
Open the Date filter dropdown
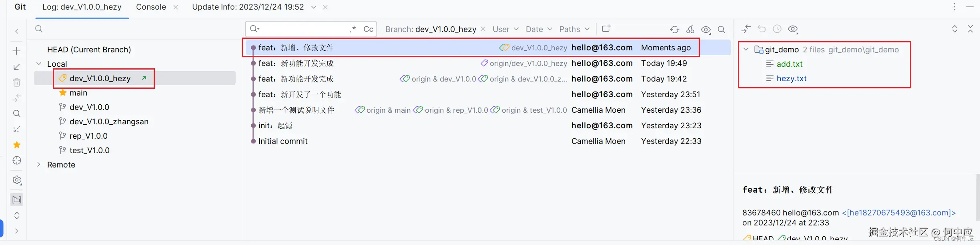[x=539, y=29]
